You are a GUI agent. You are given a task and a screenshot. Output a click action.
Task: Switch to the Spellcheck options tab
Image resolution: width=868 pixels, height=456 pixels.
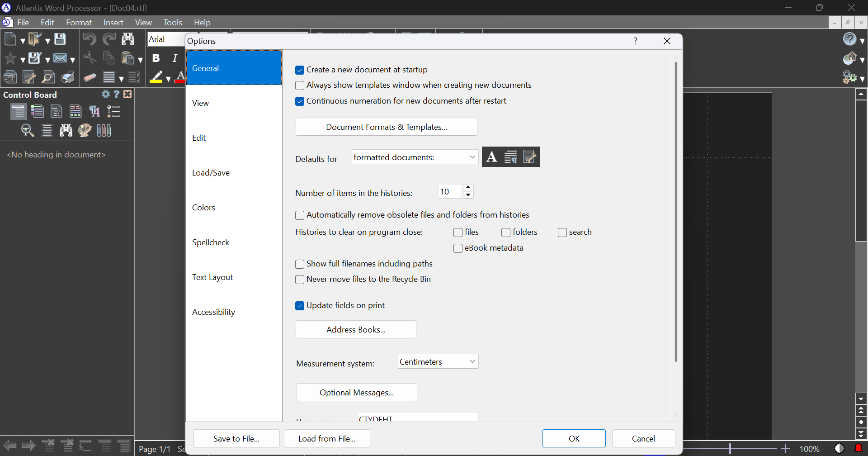234,242
